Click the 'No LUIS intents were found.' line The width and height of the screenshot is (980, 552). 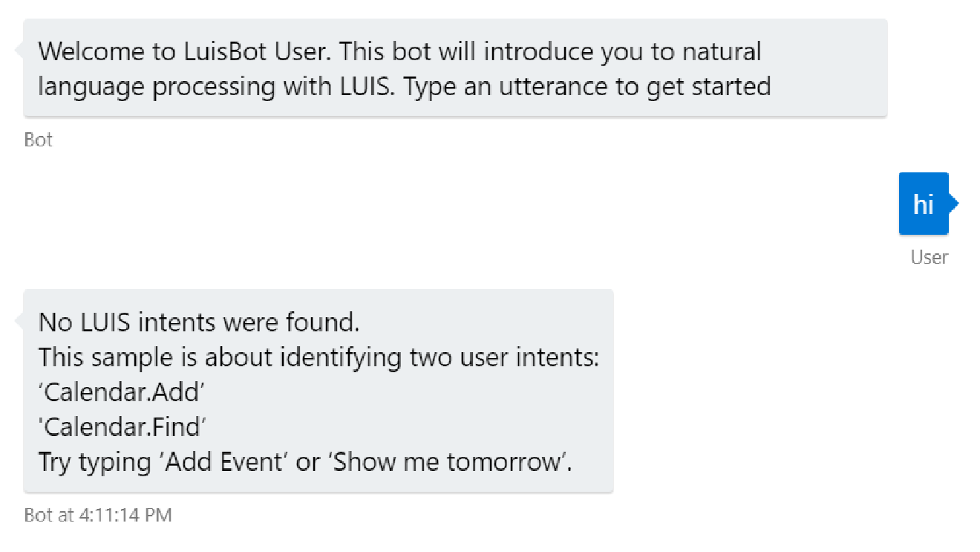(199, 322)
